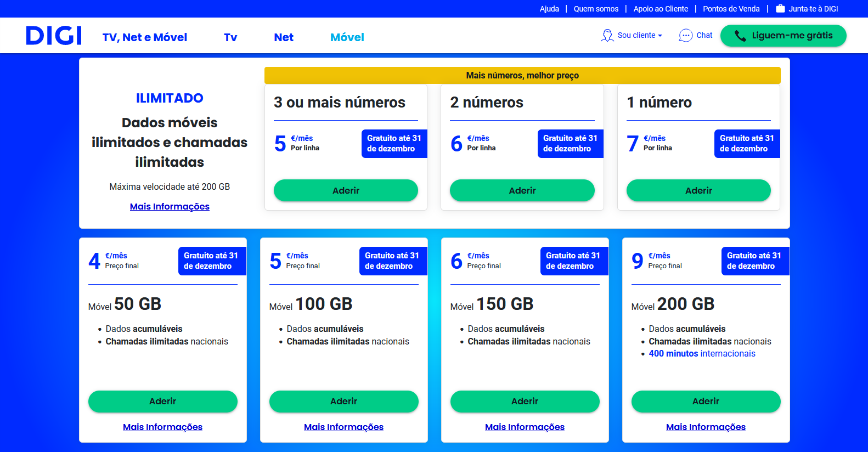Click Aderir for 1 número plan
This screenshot has width=868, height=452.
coord(698,190)
